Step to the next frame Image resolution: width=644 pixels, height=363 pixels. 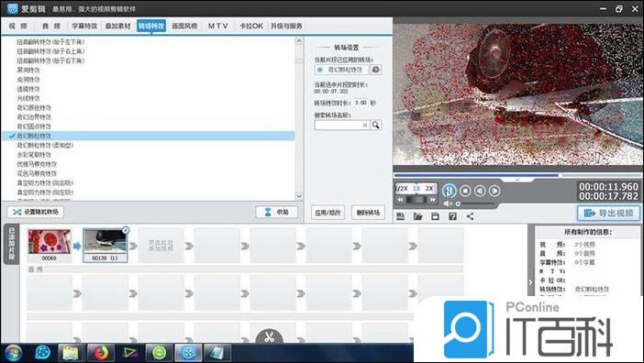(494, 191)
